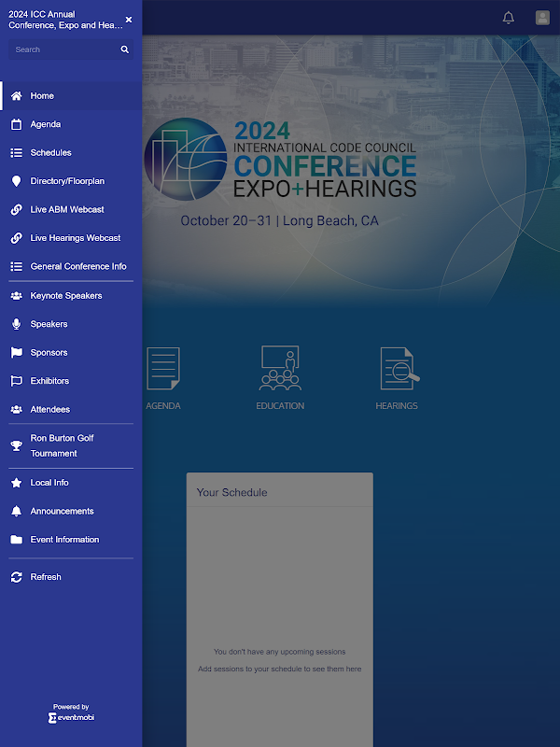Click the folder icon beside Event Information
Image resolution: width=560 pixels, height=747 pixels.
click(16, 540)
